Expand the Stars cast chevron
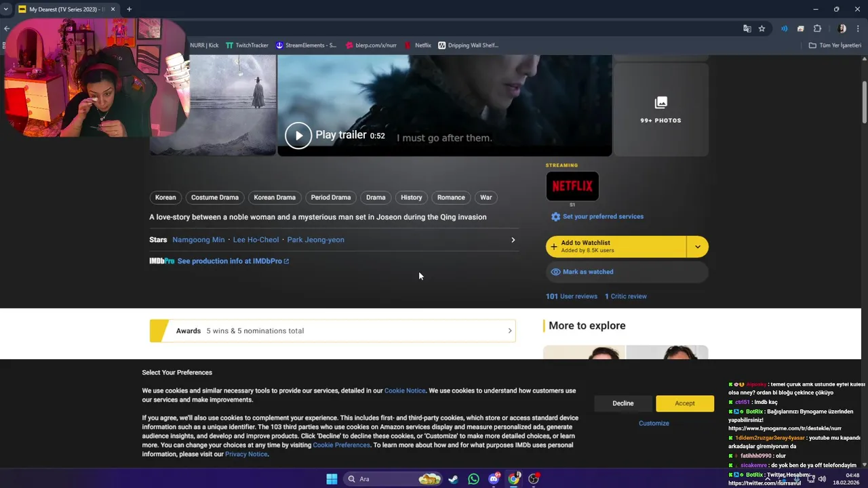The height and width of the screenshot is (488, 868). tap(513, 240)
